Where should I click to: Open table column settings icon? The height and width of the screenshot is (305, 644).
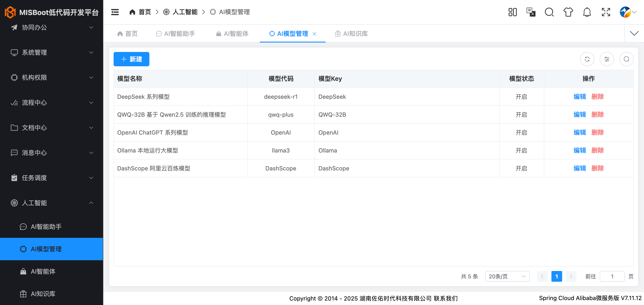click(607, 59)
